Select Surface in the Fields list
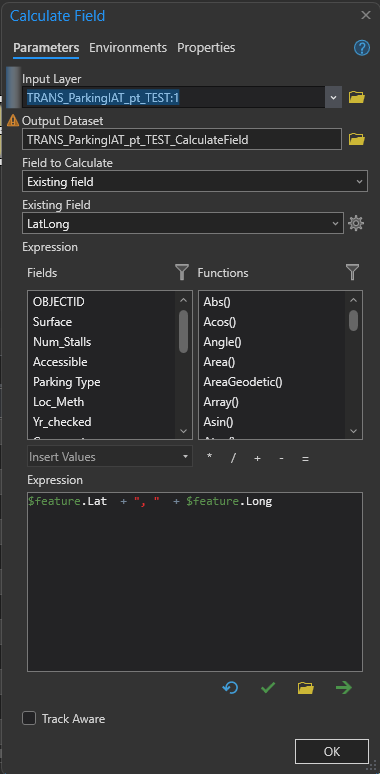 click(52, 322)
